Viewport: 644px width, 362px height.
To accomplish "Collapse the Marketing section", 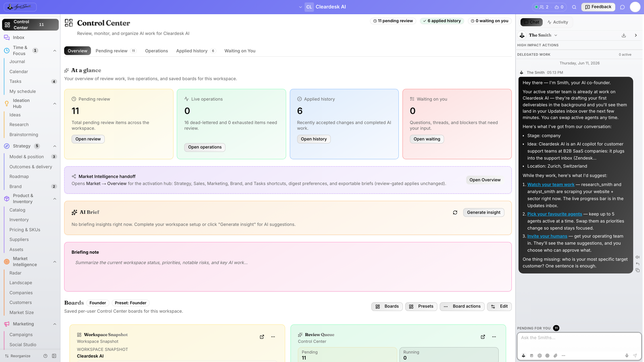I will pyautogui.click(x=55, y=324).
